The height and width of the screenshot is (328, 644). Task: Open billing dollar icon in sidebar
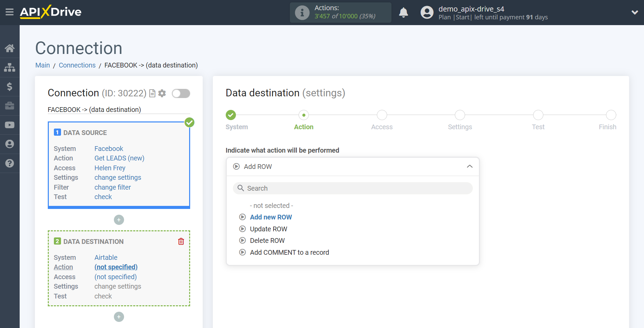pos(9,86)
